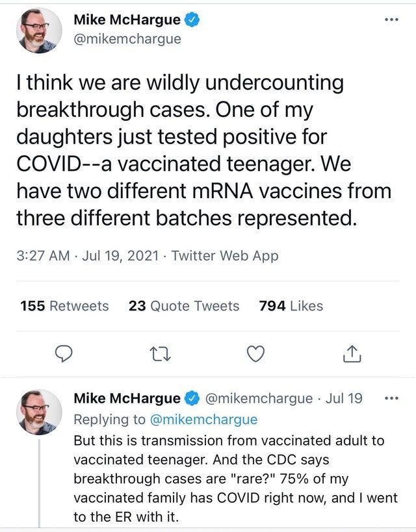Image resolution: width=416 pixels, height=532 pixels.
Task: Click Mike McHargue name on main tweet
Action: (x=127, y=20)
